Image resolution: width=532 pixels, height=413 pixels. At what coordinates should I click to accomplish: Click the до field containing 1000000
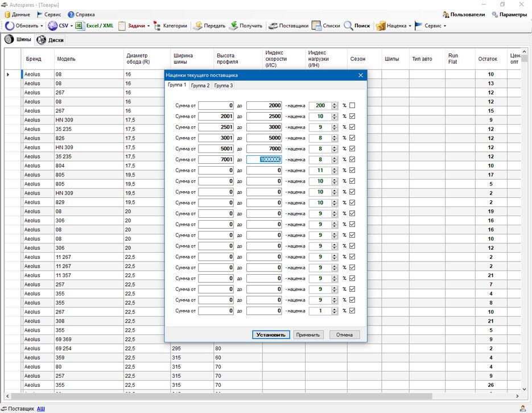tap(264, 159)
